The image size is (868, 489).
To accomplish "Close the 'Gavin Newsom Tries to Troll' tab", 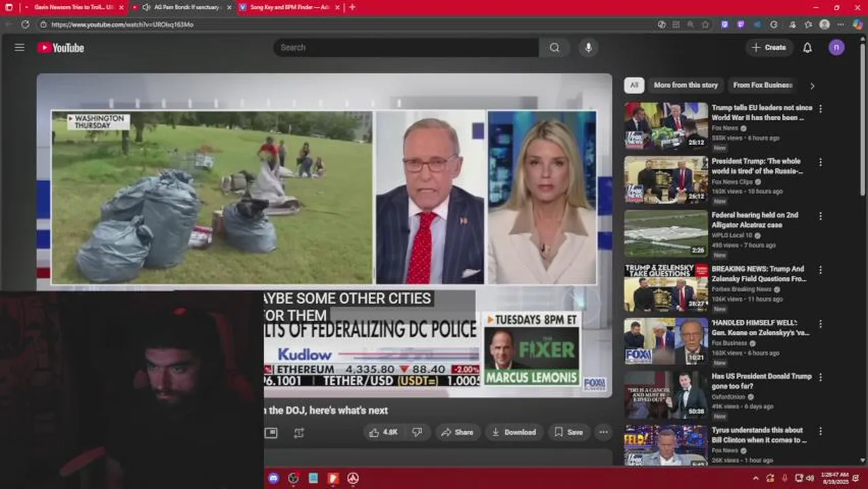I will tap(122, 7).
